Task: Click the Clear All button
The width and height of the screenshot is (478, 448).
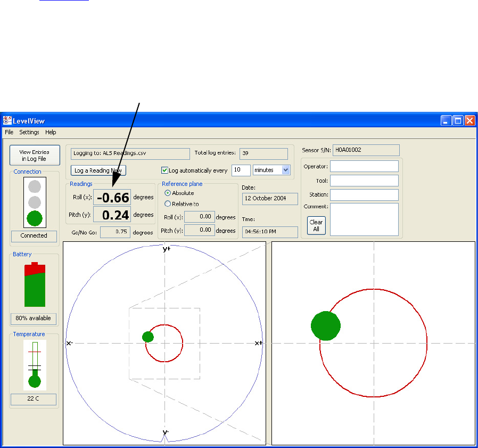Action: pos(316,225)
